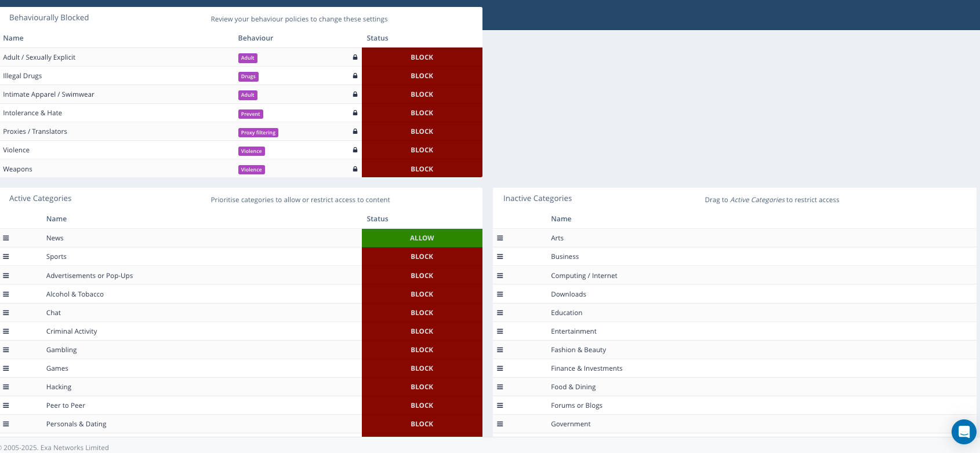This screenshot has width=980, height=453.
Task: Click BLOCK status for Illegal Drugs
Action: coord(422,76)
